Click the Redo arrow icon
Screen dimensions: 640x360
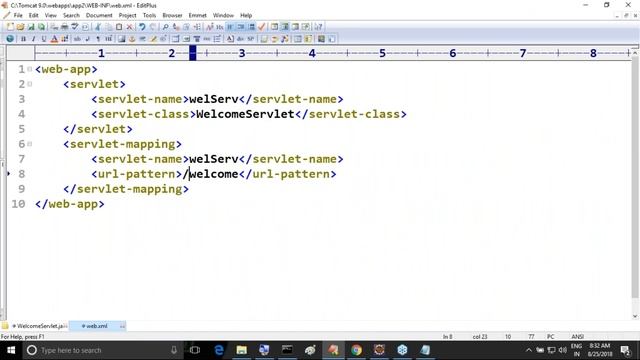point(153,27)
